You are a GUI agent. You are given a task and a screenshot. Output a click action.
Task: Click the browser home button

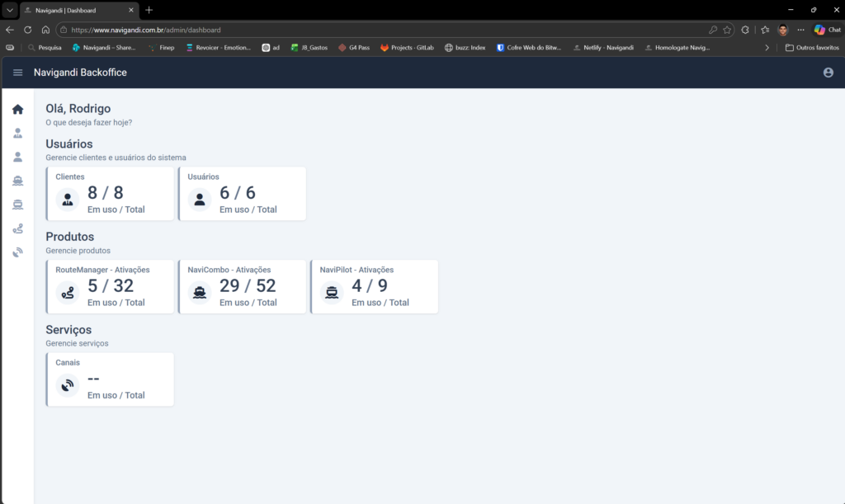point(46,31)
